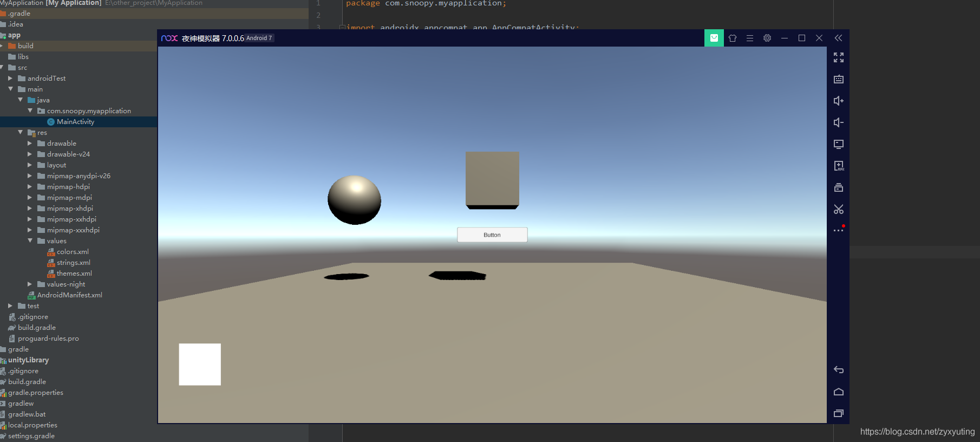Expand the androidTest folder
The width and height of the screenshot is (980, 442).
tap(10, 78)
